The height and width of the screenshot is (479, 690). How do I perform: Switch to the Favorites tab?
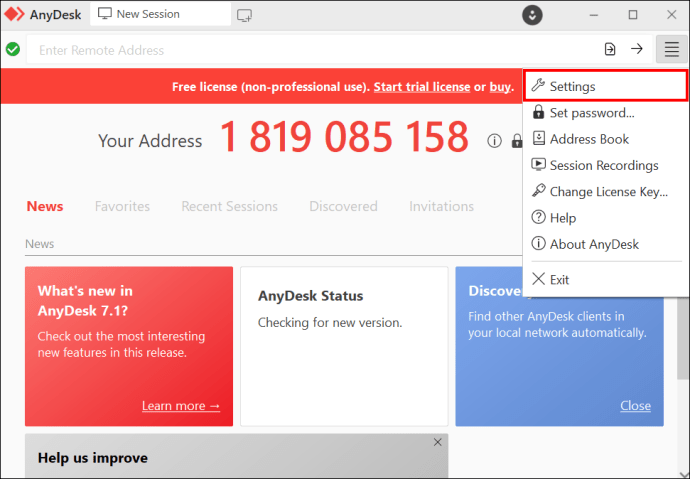[x=122, y=206]
